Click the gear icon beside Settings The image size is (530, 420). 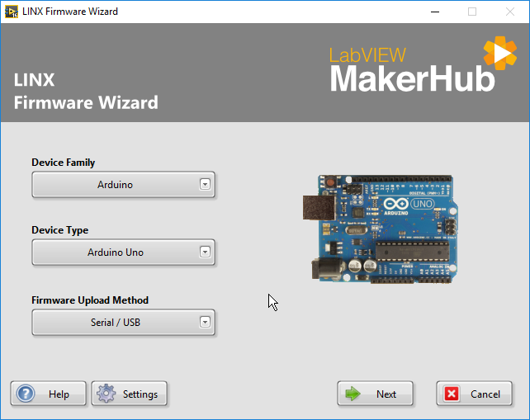[x=106, y=394]
